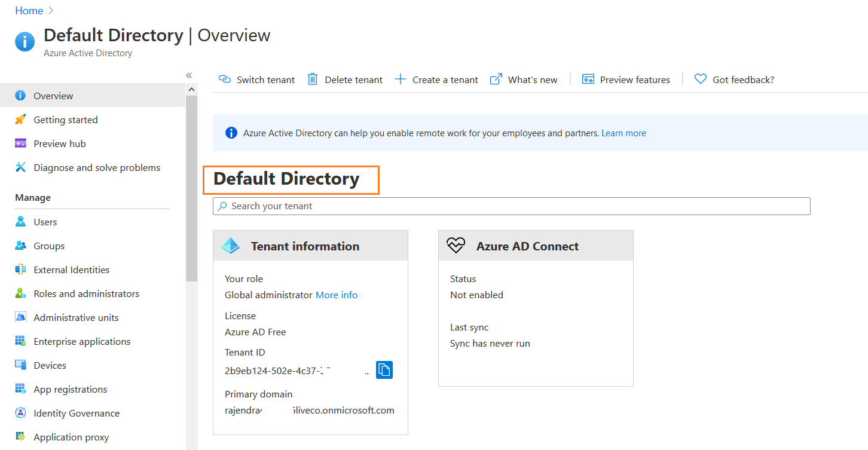Open Roles and administrators
The width and height of the screenshot is (868, 450).
tap(86, 293)
